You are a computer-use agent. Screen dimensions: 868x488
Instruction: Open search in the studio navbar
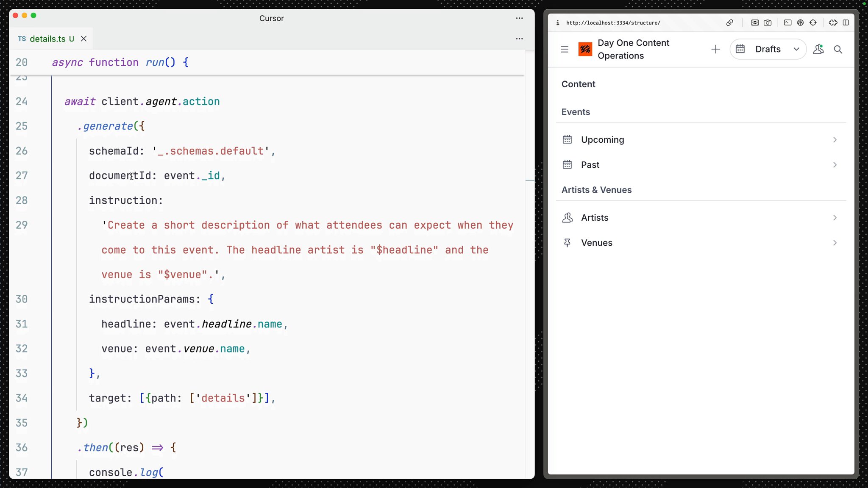coord(838,49)
